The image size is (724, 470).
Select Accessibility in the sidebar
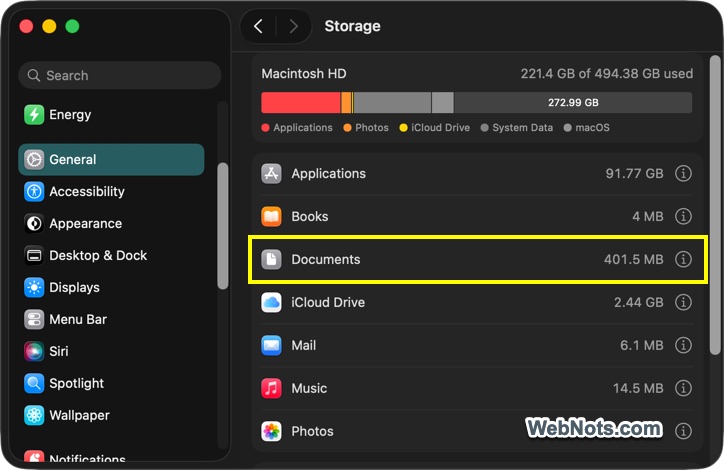point(113,192)
